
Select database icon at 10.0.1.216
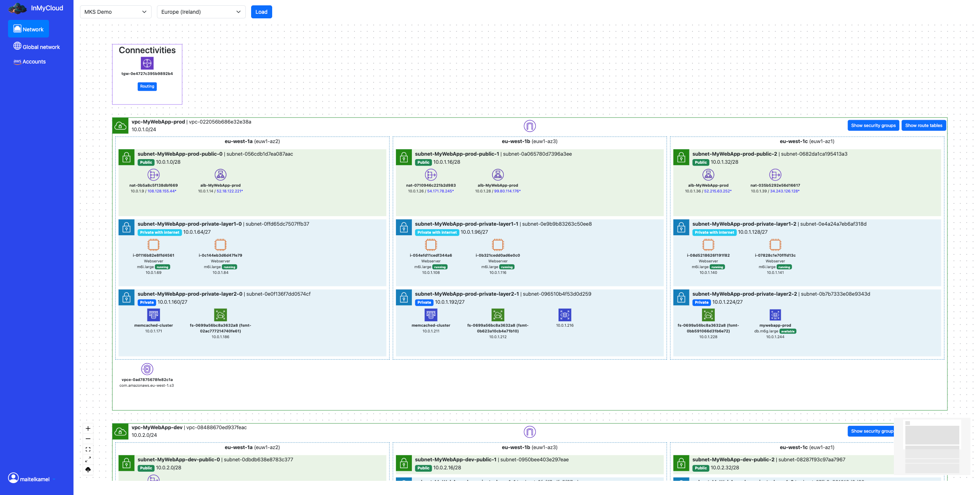565,315
